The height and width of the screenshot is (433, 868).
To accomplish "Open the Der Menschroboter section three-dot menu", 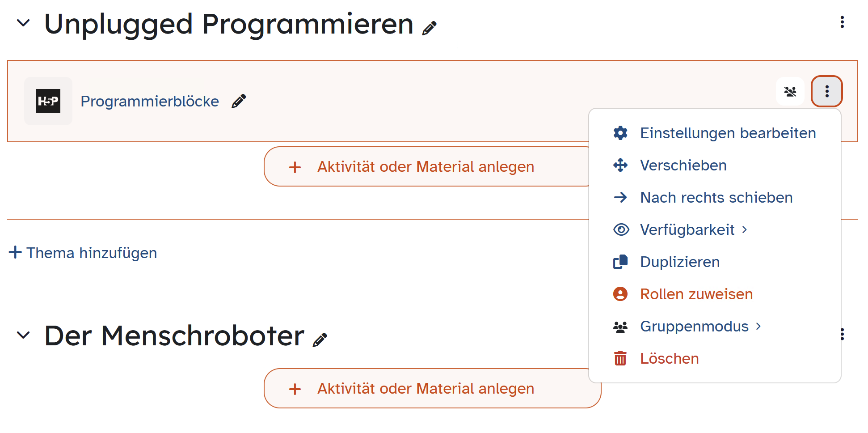I will pyautogui.click(x=842, y=334).
